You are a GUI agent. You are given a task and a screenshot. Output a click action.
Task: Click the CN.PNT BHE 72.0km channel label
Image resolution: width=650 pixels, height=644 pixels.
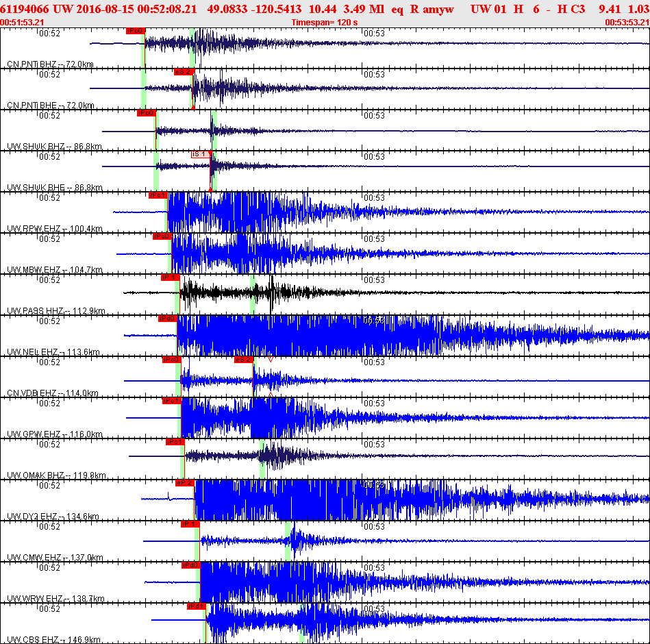pos(51,106)
